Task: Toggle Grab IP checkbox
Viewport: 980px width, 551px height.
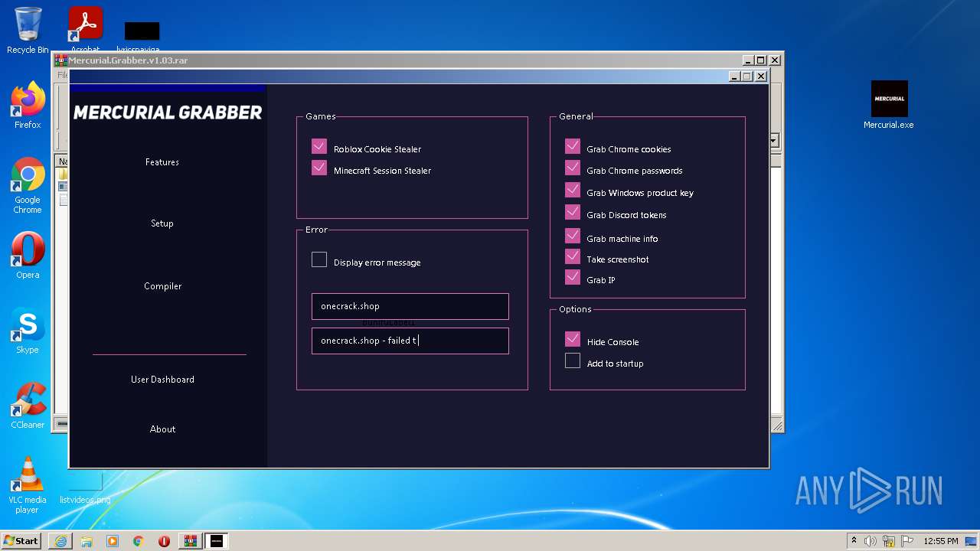Action: coord(573,277)
